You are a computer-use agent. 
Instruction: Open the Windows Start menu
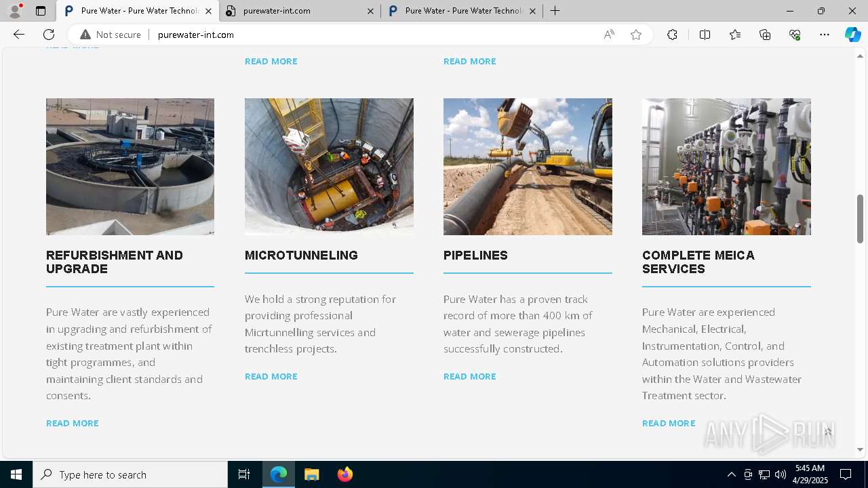click(16, 474)
